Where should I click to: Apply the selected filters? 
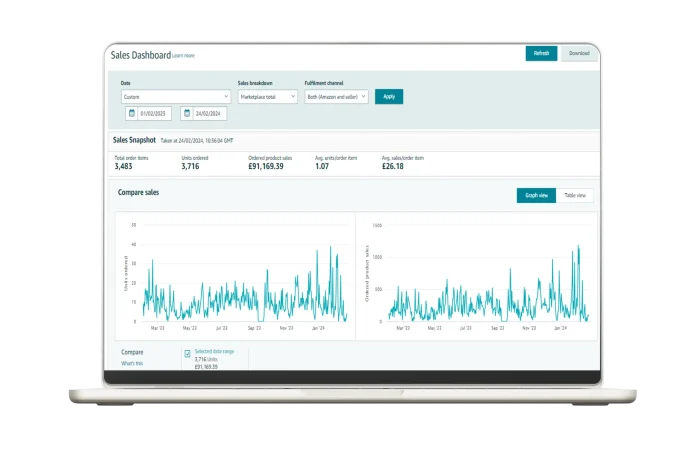[x=389, y=97]
